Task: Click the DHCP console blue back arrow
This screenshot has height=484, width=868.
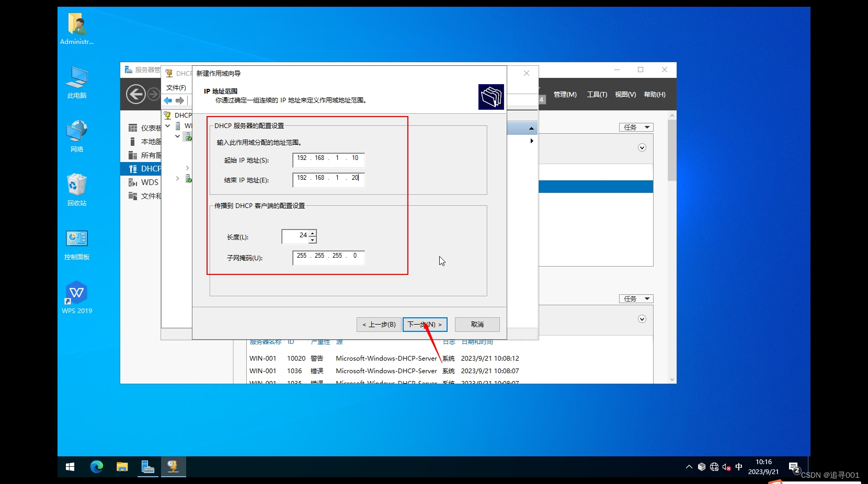Action: tap(168, 100)
